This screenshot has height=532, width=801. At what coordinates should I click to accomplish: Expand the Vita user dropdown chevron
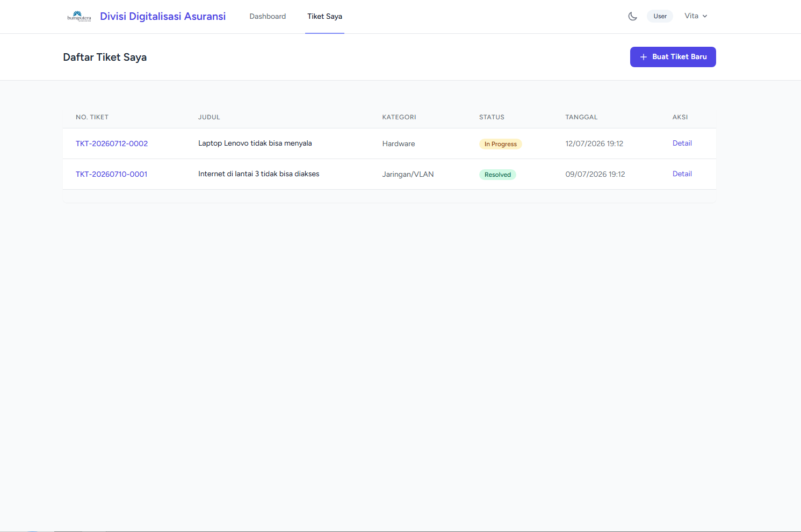pyautogui.click(x=705, y=16)
